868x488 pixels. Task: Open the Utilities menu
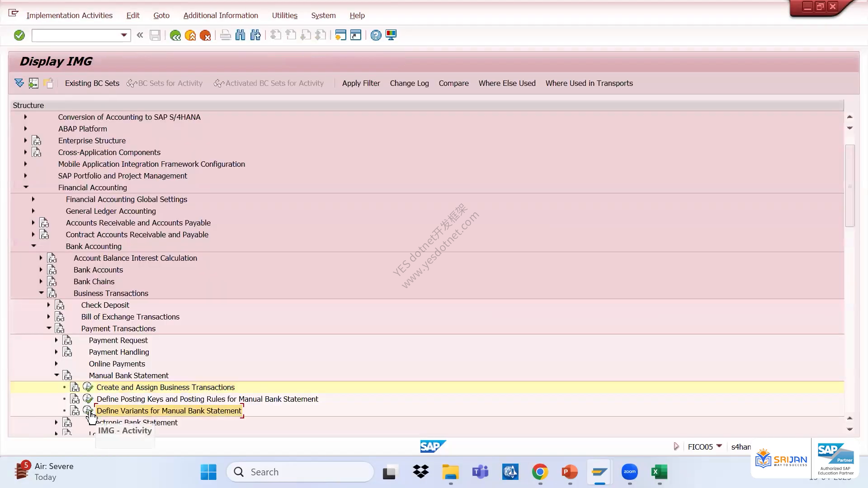coord(285,15)
